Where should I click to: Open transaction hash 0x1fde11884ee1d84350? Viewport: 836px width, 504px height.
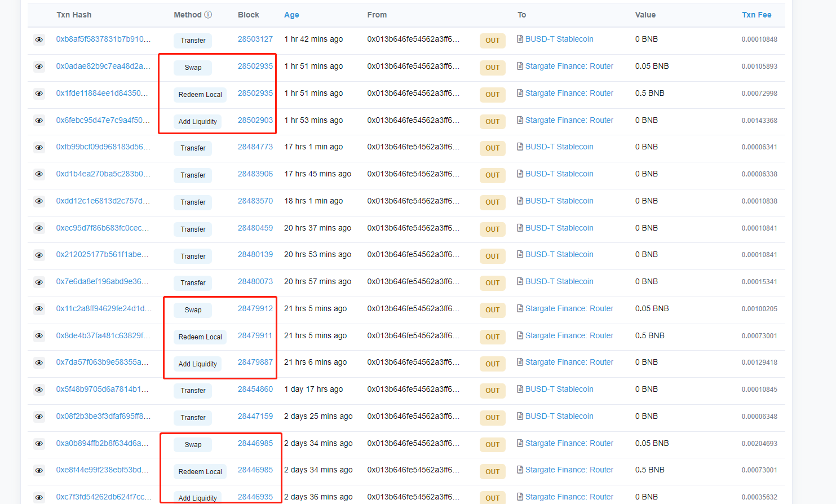tap(102, 93)
